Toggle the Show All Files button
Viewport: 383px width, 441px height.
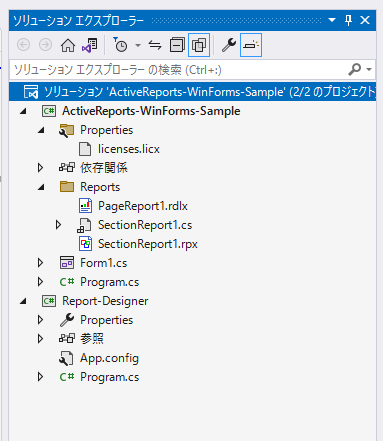(x=199, y=45)
